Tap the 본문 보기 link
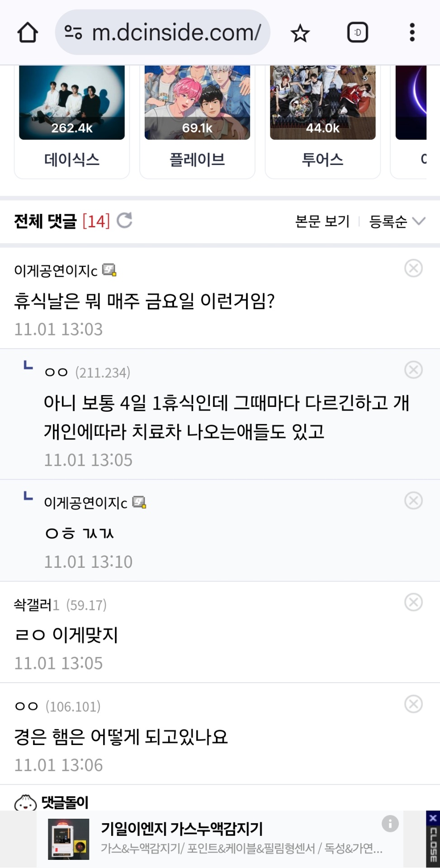 click(322, 221)
